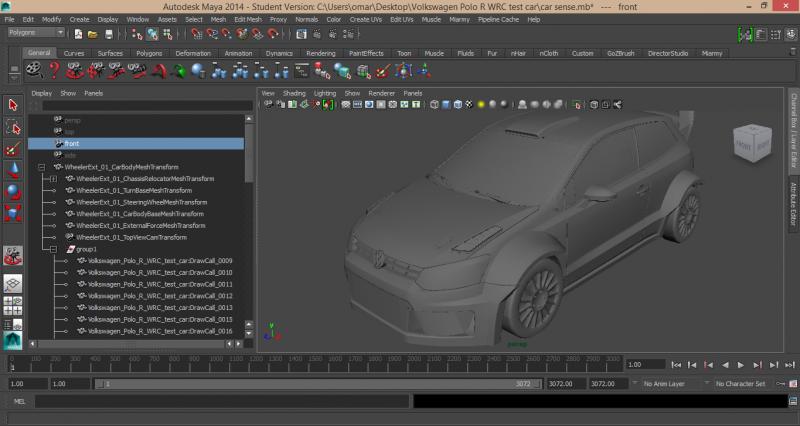Image resolution: width=800 pixels, height=426 pixels.
Task: Select the arrow Select tool
Action: point(13,105)
